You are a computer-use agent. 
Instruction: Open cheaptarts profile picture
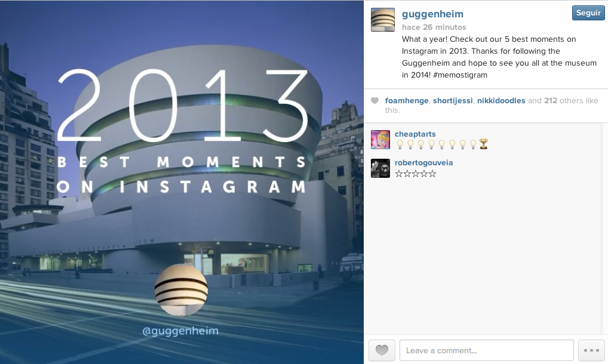[x=380, y=140]
